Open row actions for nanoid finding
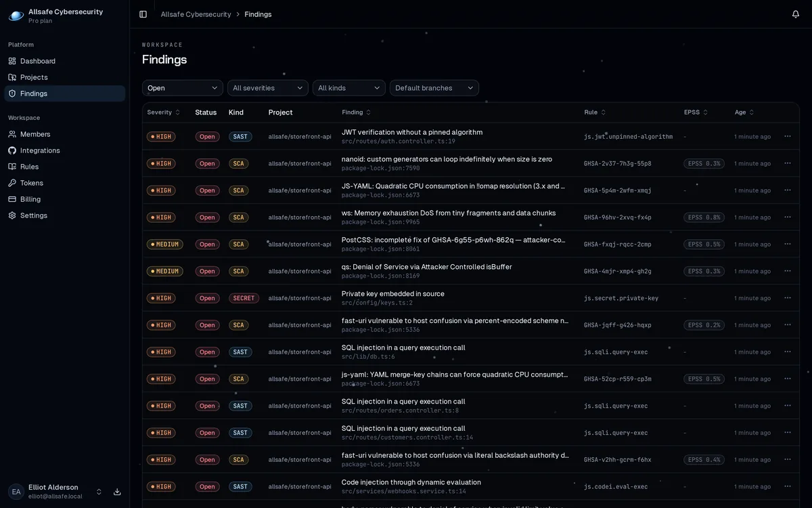812x508 pixels. (x=788, y=163)
